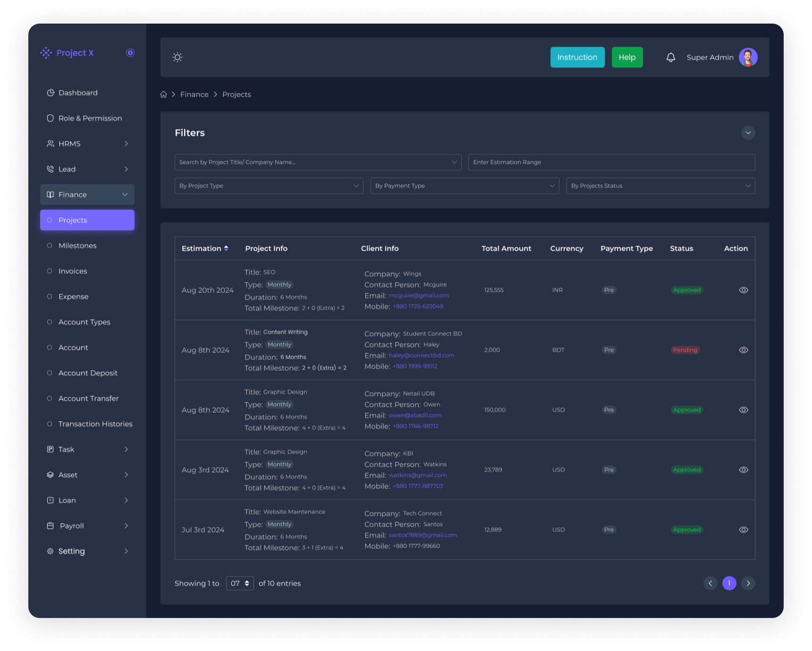The width and height of the screenshot is (812, 651).
Task: Click the Super Admin avatar
Action: (x=748, y=58)
